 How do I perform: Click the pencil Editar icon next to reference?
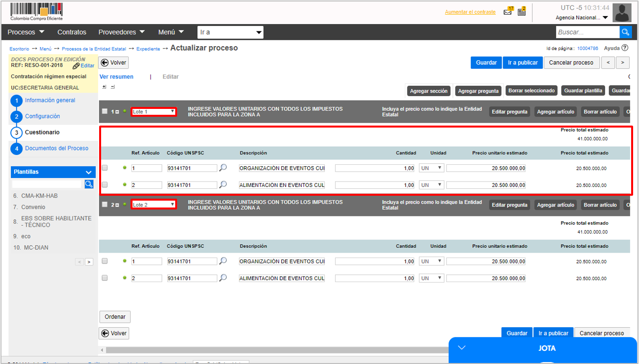[76, 66]
